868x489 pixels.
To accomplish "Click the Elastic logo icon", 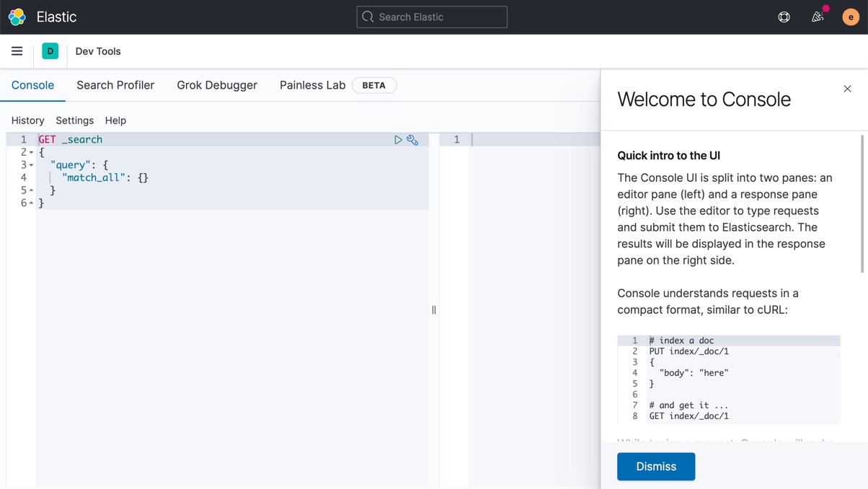I will tap(17, 17).
